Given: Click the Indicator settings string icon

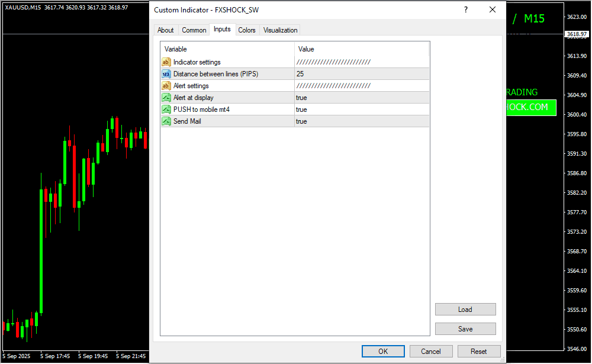Looking at the screenshot, I should coord(166,62).
